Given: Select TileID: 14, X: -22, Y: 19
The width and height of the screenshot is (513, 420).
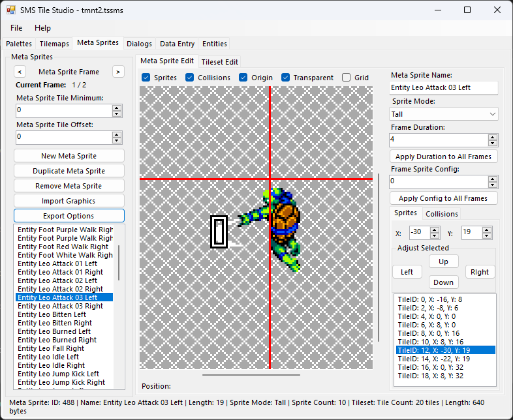Looking at the screenshot, I should coord(445,359).
